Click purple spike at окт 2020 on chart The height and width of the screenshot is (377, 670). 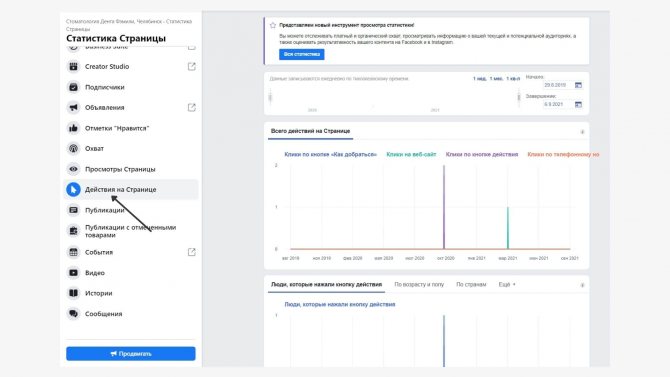click(444, 207)
